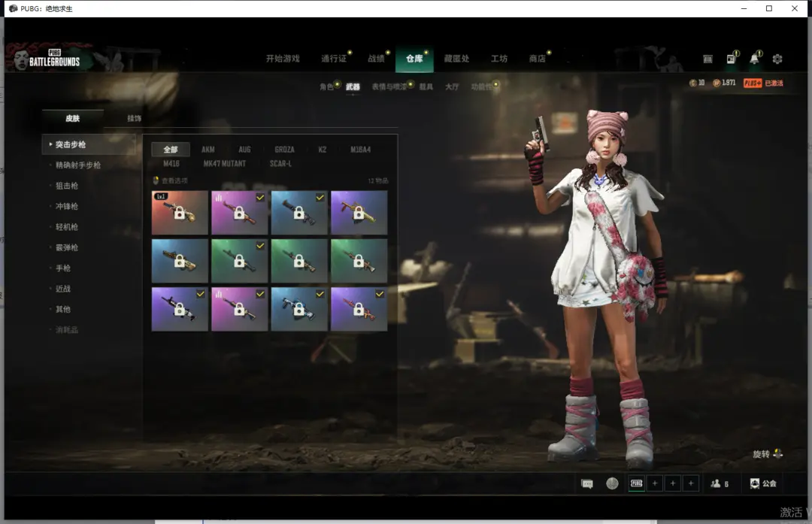Click the last empty plus team slot
The height and width of the screenshot is (524, 812).
[691, 483]
